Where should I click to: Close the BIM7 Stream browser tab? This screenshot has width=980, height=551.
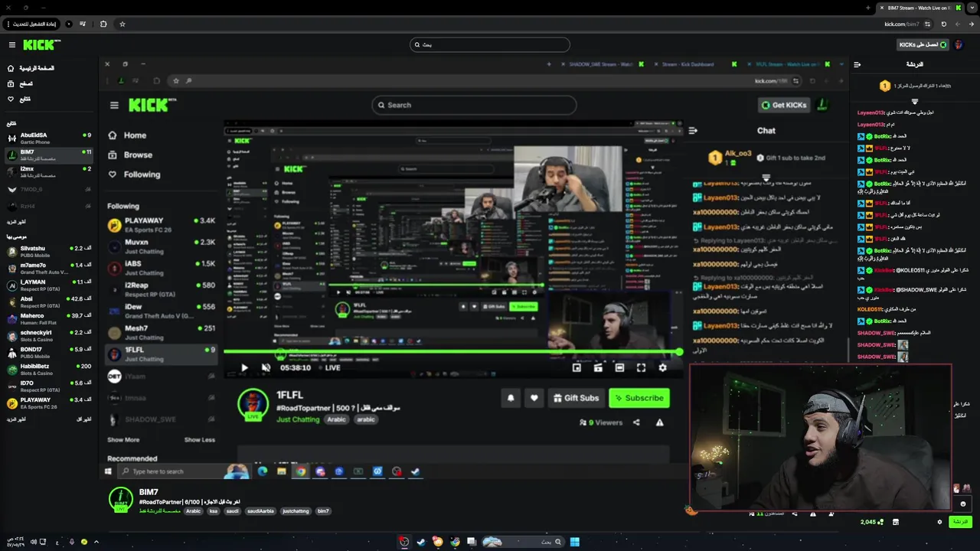pos(883,8)
